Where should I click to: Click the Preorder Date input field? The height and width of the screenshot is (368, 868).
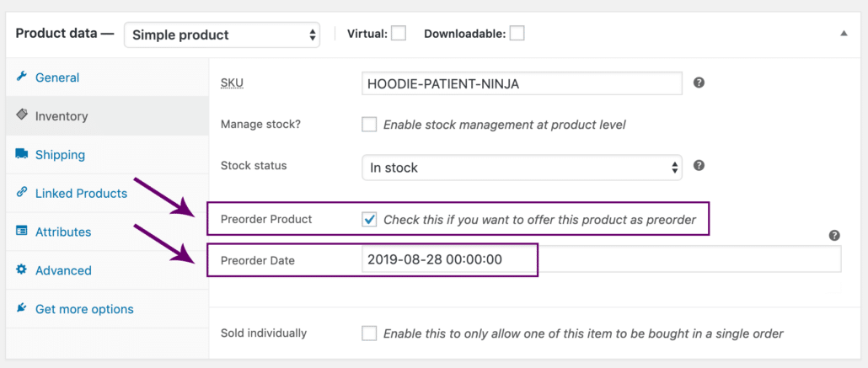click(602, 259)
